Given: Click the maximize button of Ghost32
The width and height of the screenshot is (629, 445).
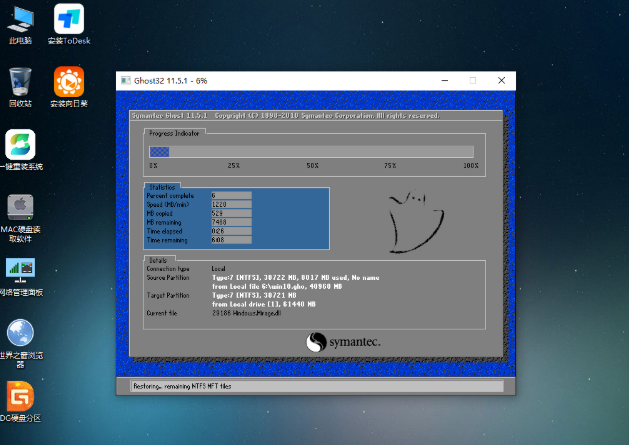Looking at the screenshot, I should coord(473,81).
